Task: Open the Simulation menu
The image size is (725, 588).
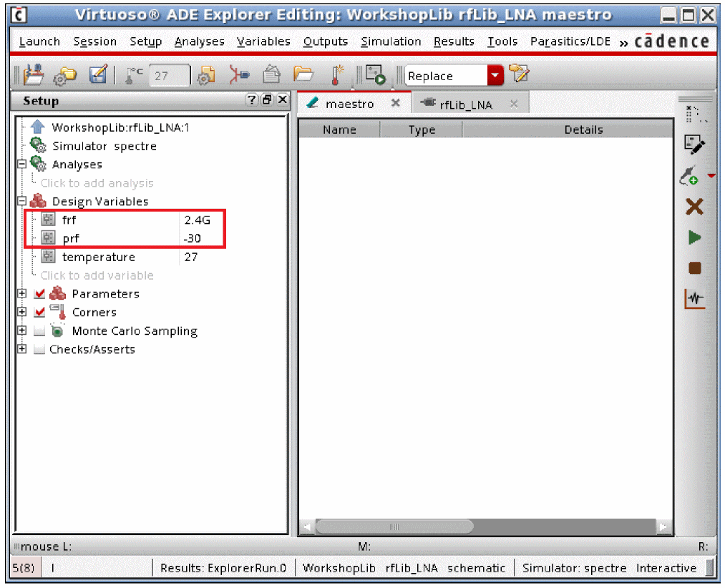Action: (x=391, y=41)
